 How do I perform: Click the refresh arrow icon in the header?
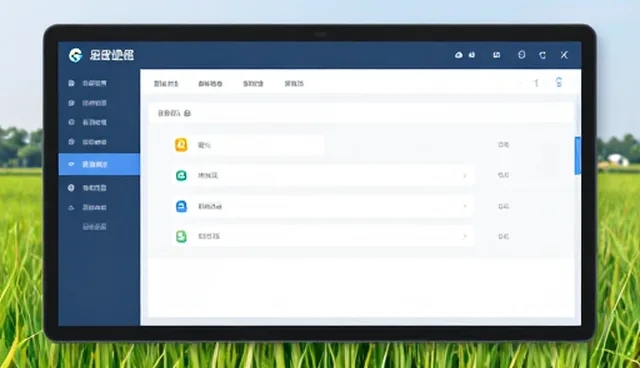[542, 55]
